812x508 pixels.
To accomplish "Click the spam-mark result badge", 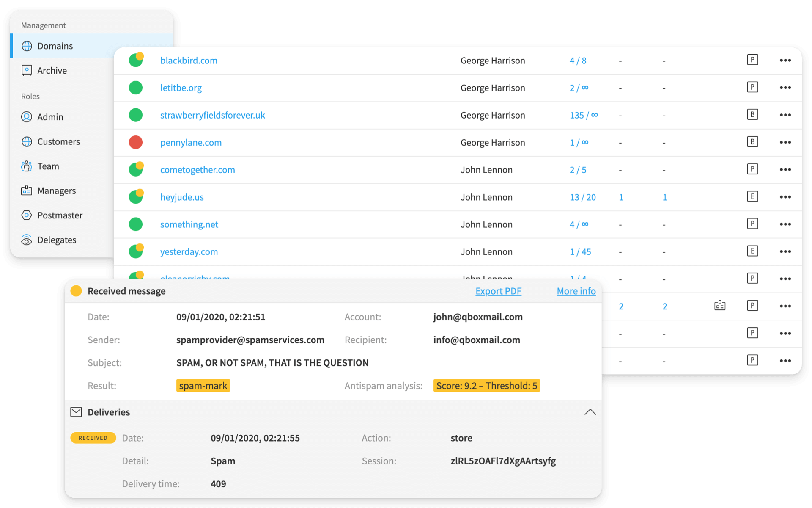I will click(203, 385).
